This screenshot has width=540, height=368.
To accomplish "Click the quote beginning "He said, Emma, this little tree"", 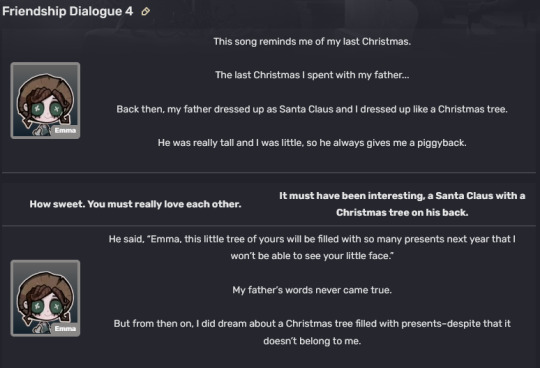I will tap(312, 247).
